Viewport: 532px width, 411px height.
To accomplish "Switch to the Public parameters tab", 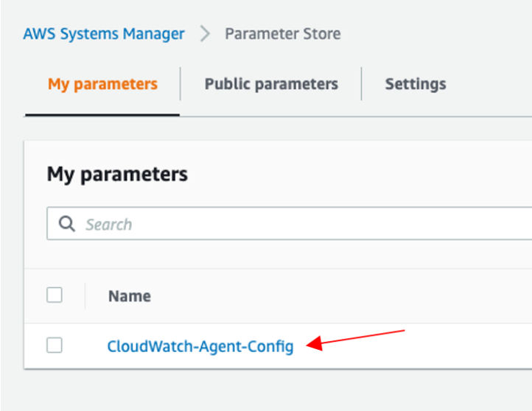I will click(x=271, y=84).
